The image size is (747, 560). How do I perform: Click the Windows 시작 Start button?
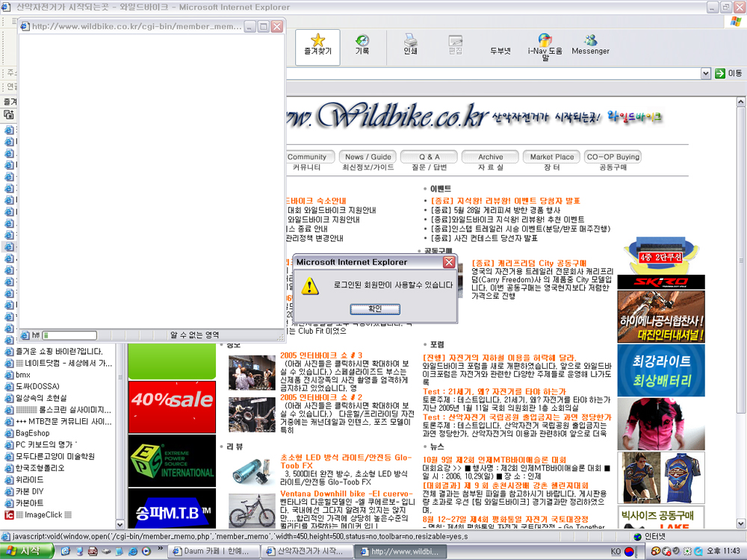[x=26, y=552]
